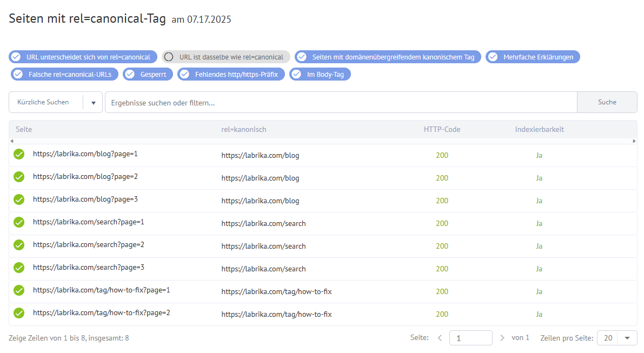Toggle 'Gesperrt' filter chip

(148, 74)
